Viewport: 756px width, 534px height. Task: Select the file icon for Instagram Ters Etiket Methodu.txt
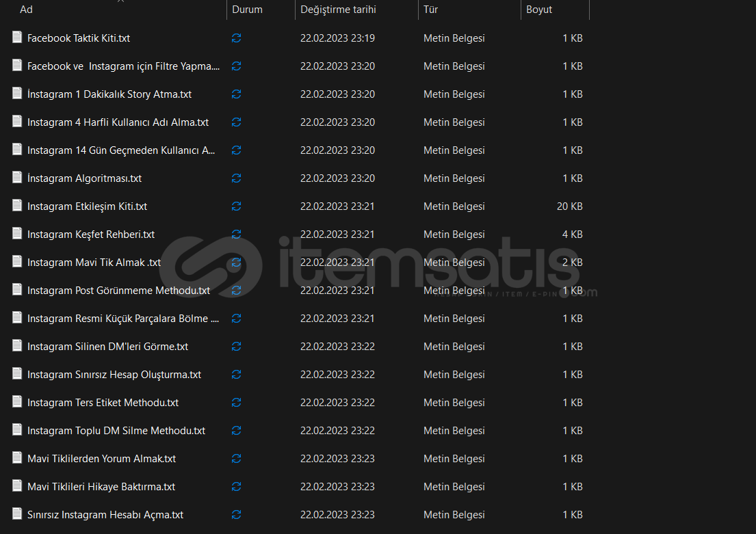coord(17,401)
